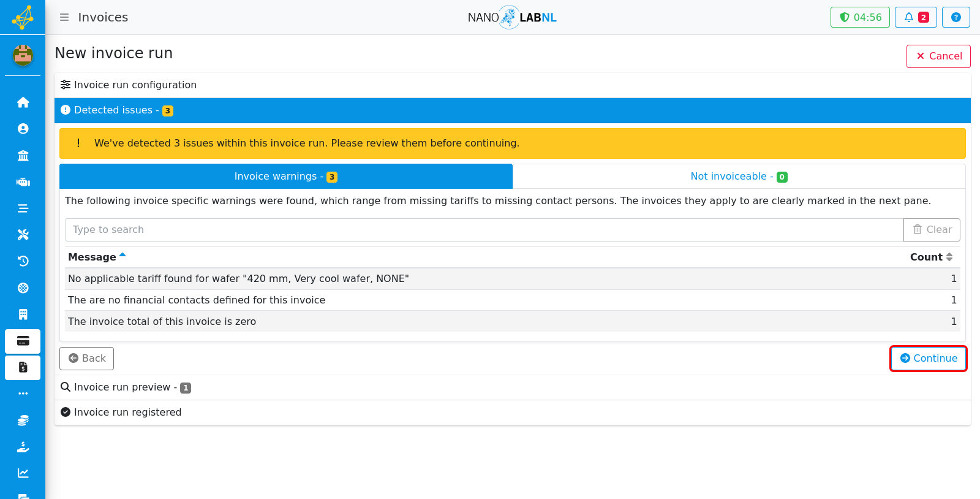Select the 'invoice total is zero' warning row
Viewport: 980px width, 499px height.
tap(513, 321)
